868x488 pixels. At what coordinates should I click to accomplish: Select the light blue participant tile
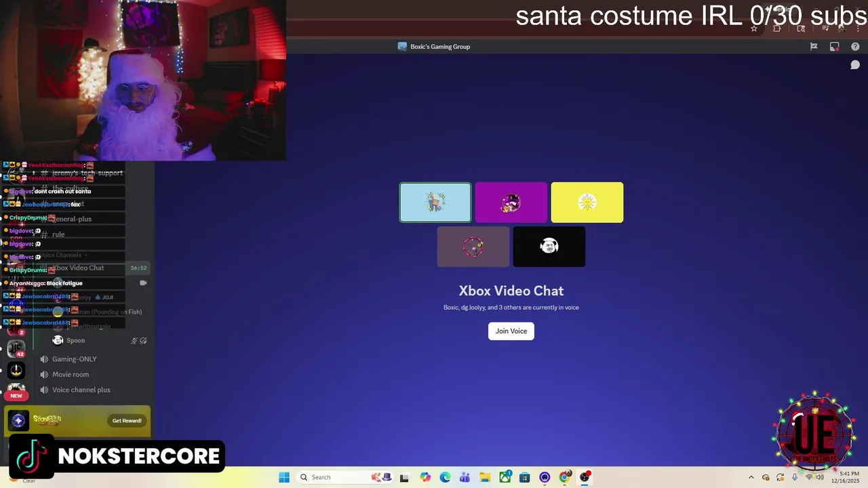click(435, 202)
